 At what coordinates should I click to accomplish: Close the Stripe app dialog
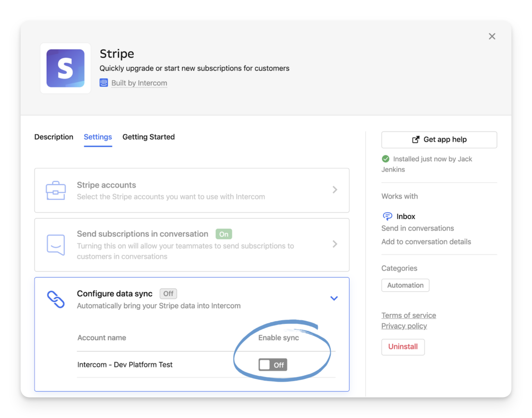(492, 36)
